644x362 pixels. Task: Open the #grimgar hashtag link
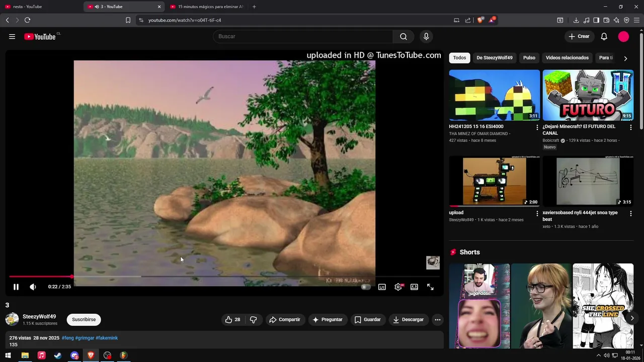click(85, 338)
